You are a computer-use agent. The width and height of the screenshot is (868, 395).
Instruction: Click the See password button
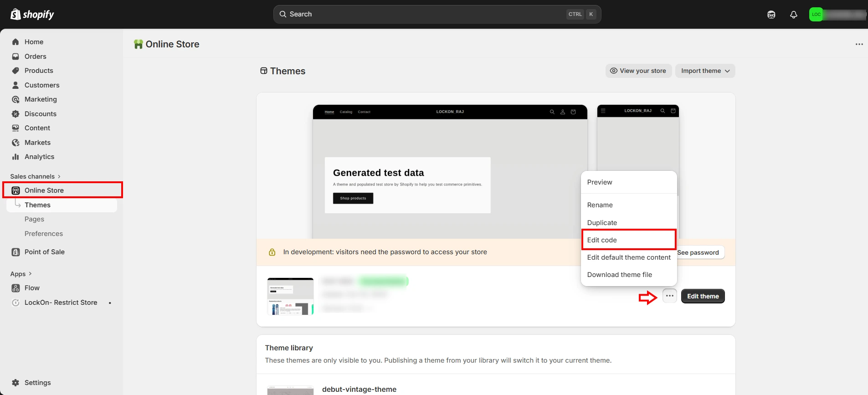700,252
